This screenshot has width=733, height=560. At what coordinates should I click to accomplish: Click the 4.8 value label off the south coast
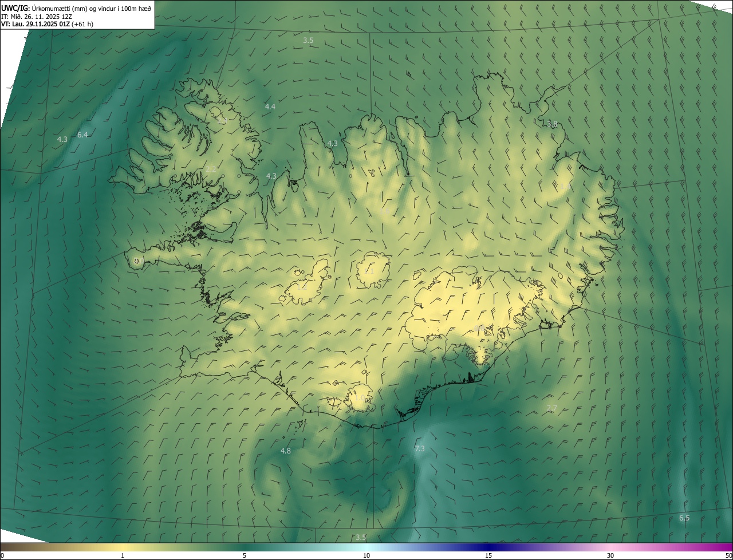(x=286, y=451)
